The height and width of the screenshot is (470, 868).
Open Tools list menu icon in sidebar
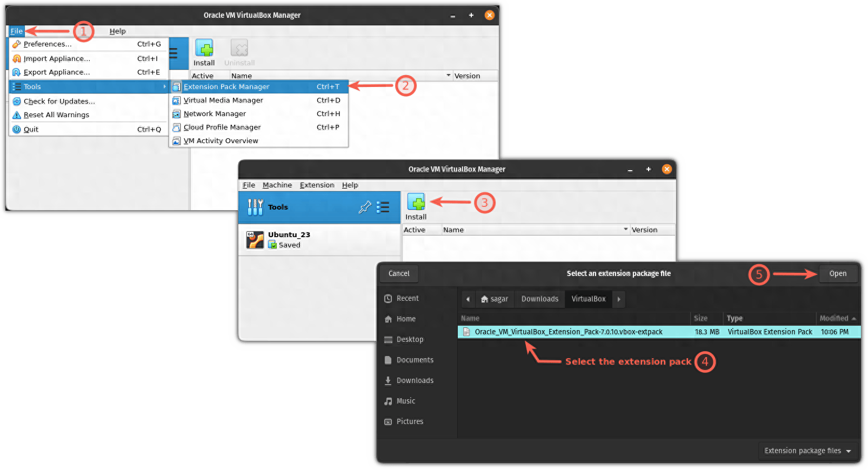pyautogui.click(x=383, y=207)
